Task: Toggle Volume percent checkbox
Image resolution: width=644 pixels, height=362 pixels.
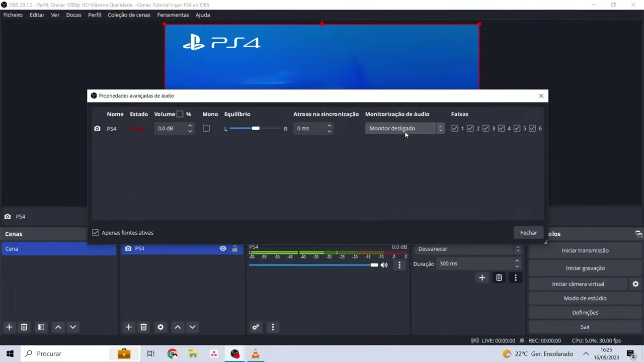Action: (180, 114)
